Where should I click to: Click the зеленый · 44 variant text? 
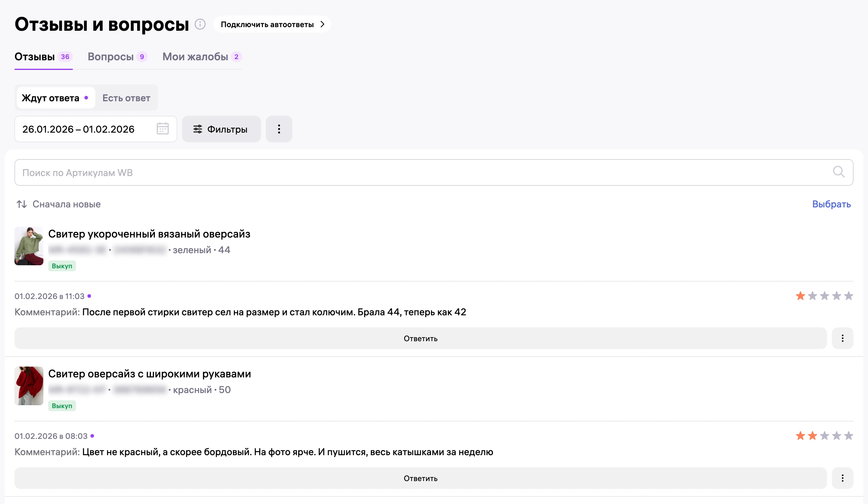(202, 250)
